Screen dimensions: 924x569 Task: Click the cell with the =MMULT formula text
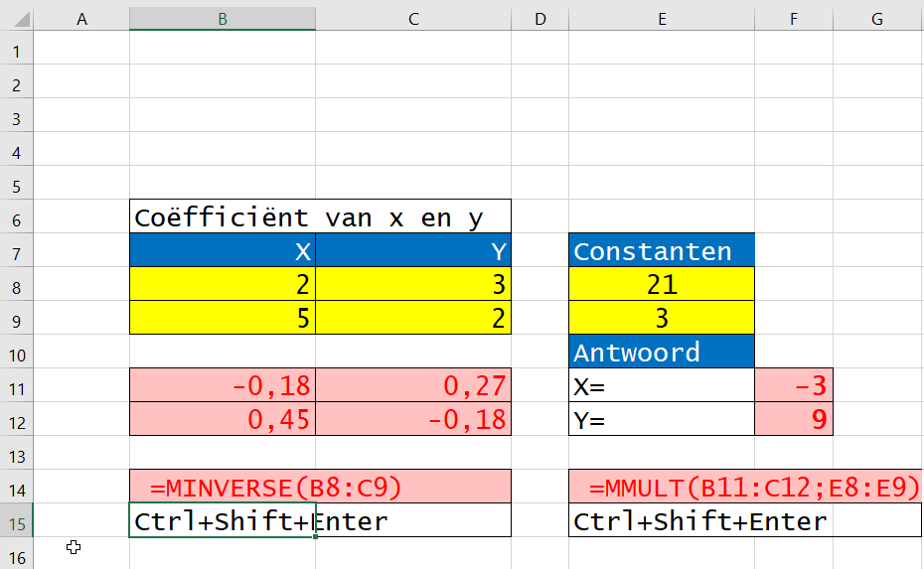click(661, 487)
